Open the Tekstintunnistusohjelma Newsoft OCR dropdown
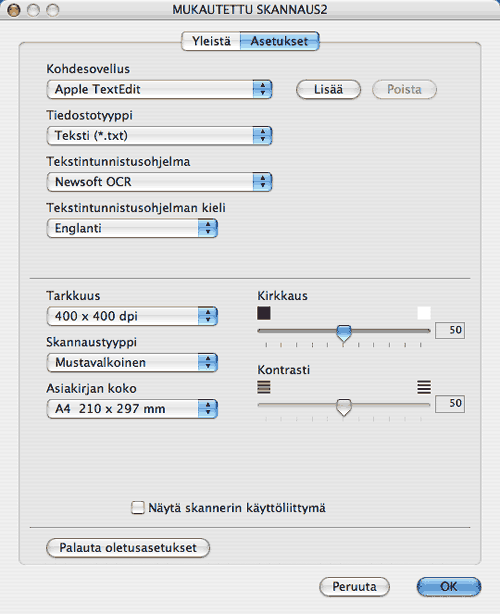This screenshot has width=500, height=614. coord(159,182)
